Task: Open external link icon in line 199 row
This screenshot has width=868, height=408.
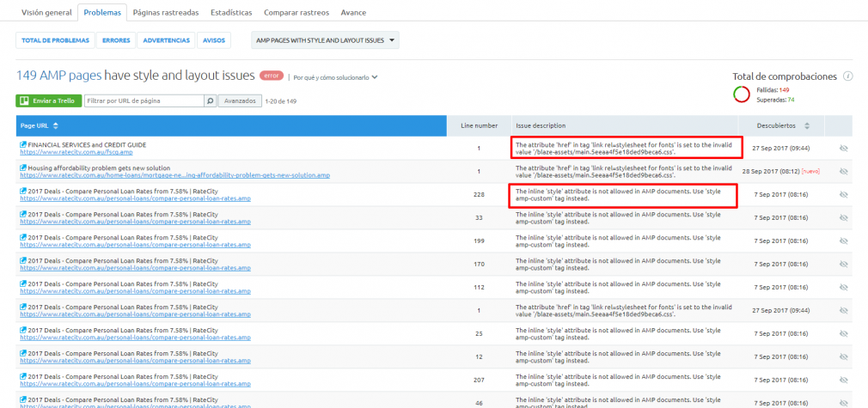Action: [23, 237]
